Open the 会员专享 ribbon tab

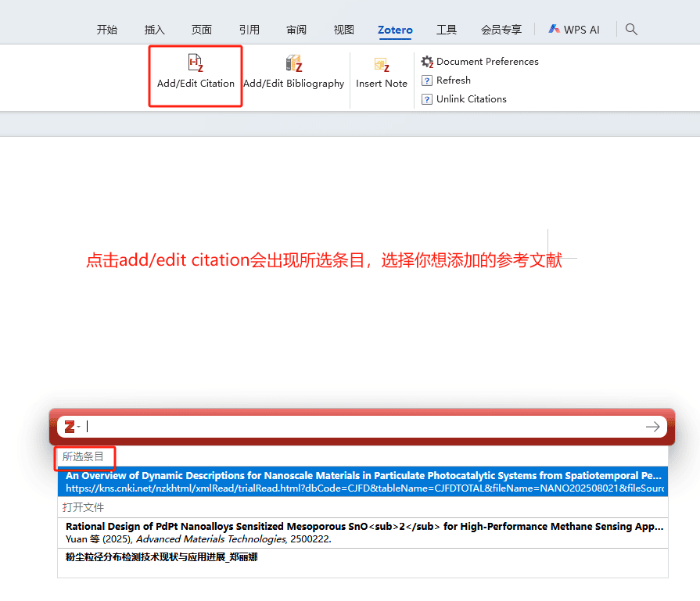[501, 30]
